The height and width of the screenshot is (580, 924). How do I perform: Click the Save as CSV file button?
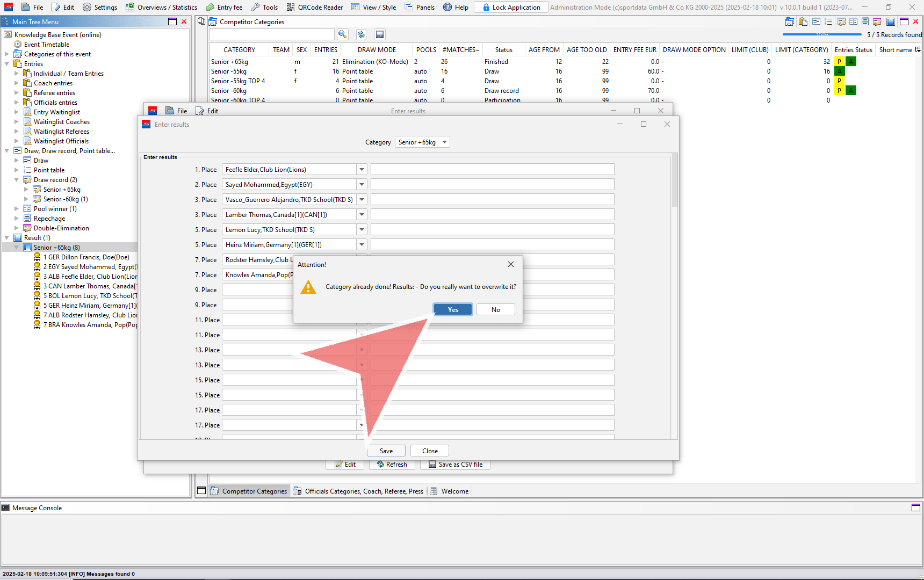point(455,465)
